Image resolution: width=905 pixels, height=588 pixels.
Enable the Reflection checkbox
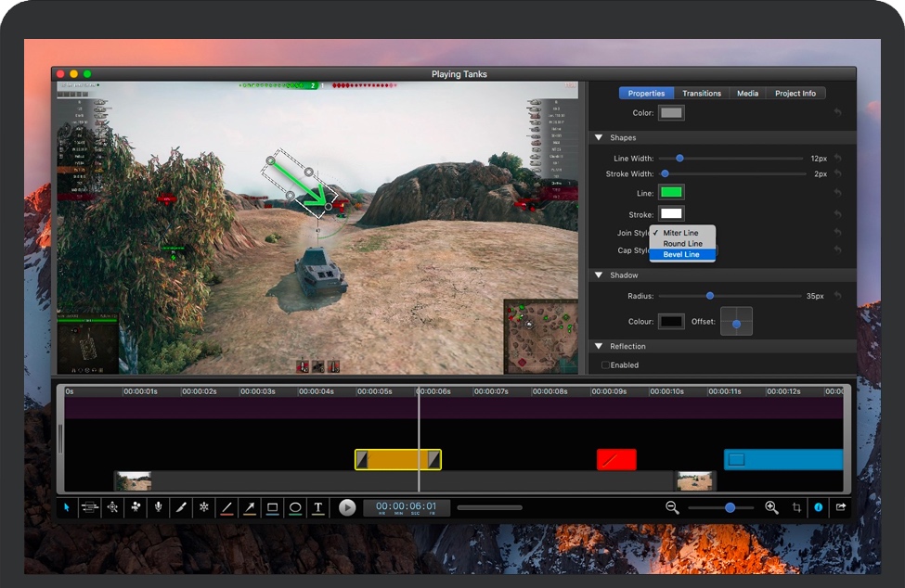605,365
